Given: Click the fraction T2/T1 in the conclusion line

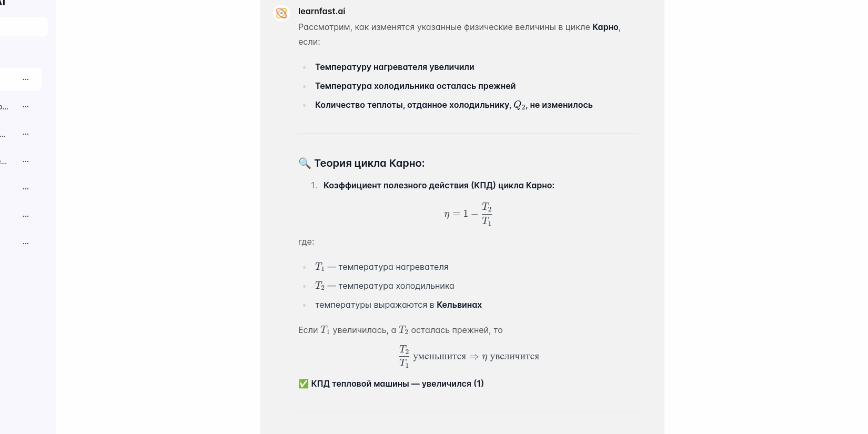Looking at the screenshot, I should tap(403, 356).
